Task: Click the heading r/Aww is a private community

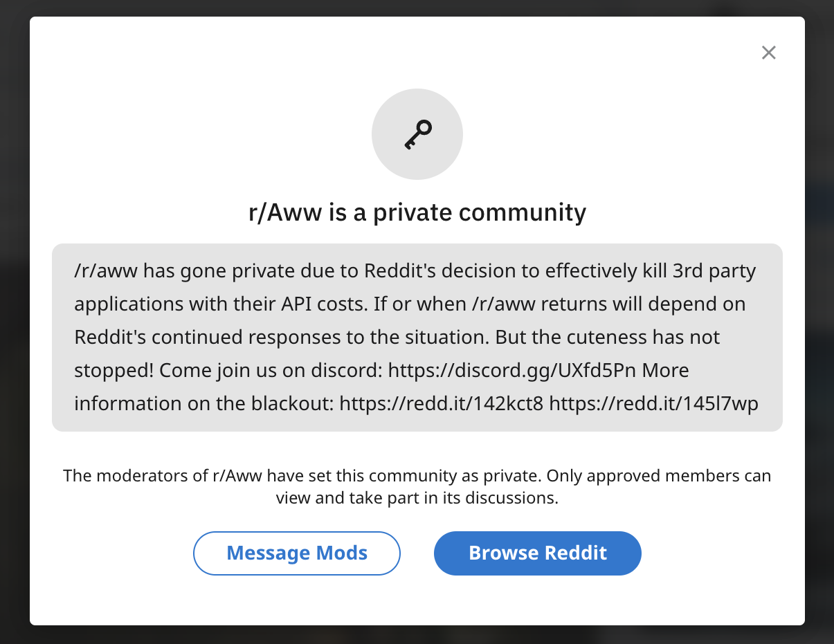Action: tap(417, 212)
